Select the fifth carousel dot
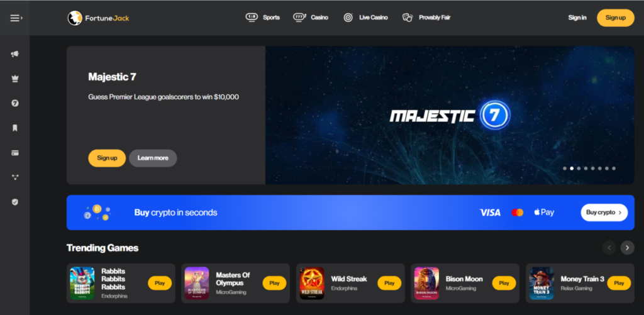The width and height of the screenshot is (644, 315). point(592,169)
